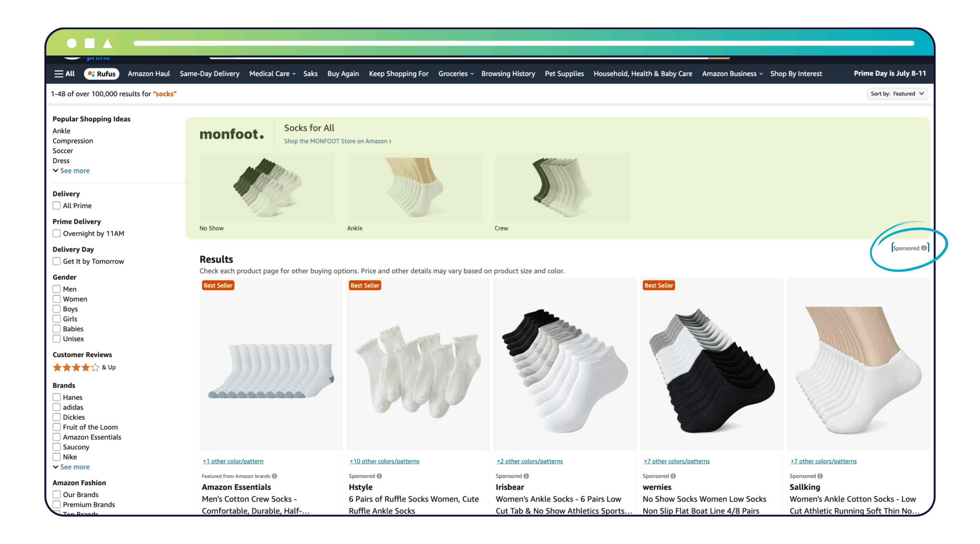This screenshot has width=980, height=544.
Task: Open monfoot Ankle socks thumbnail
Action: coord(415,187)
